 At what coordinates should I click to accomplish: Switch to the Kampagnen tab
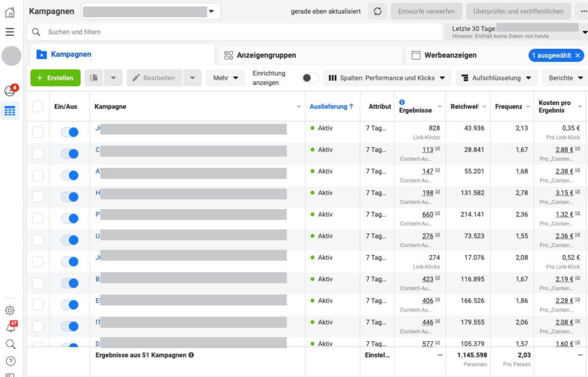(122, 55)
